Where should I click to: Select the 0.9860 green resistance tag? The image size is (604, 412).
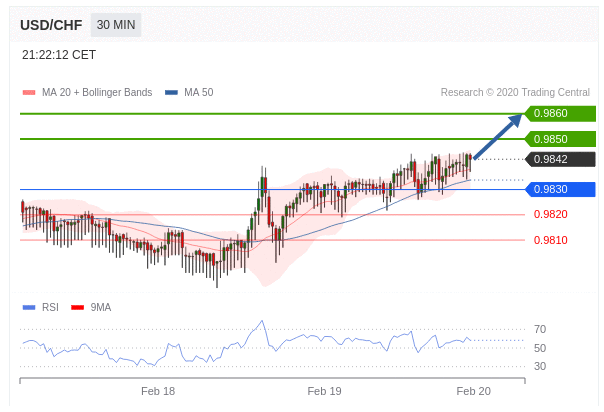coord(560,114)
